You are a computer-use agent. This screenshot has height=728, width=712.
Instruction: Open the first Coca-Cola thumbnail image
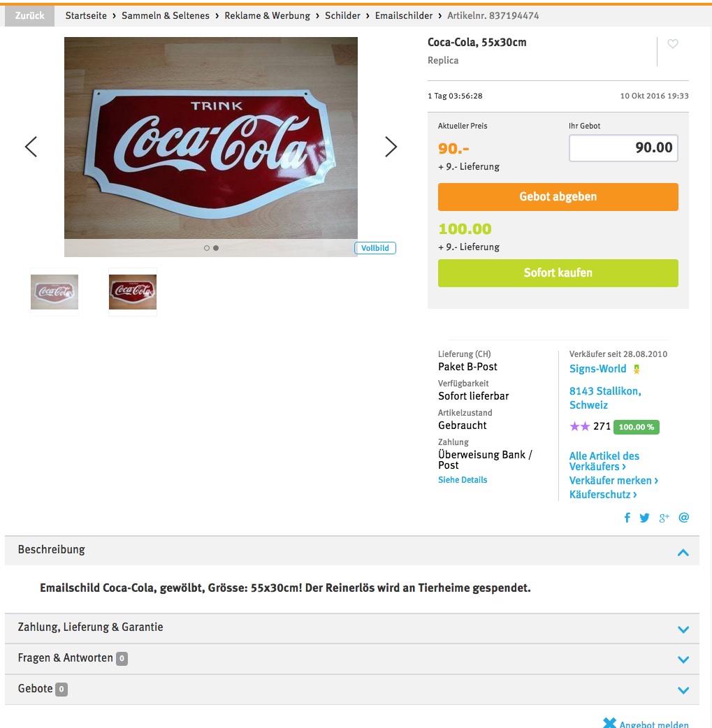55,292
